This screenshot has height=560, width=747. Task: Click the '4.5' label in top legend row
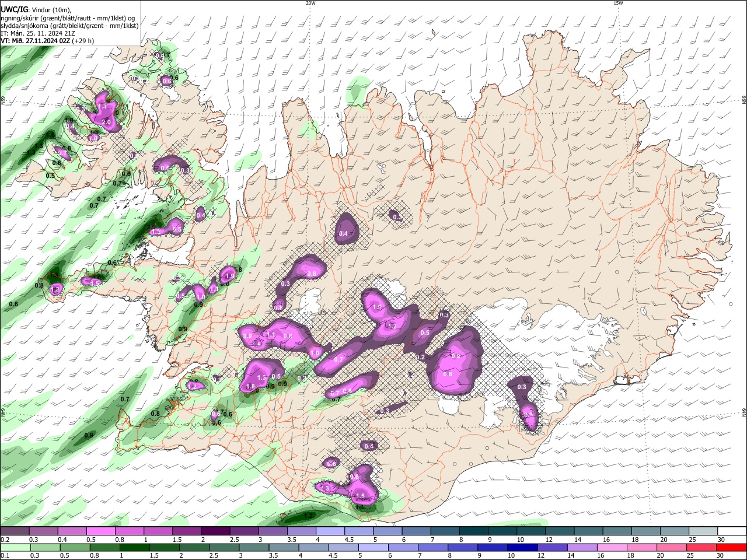coord(350,540)
